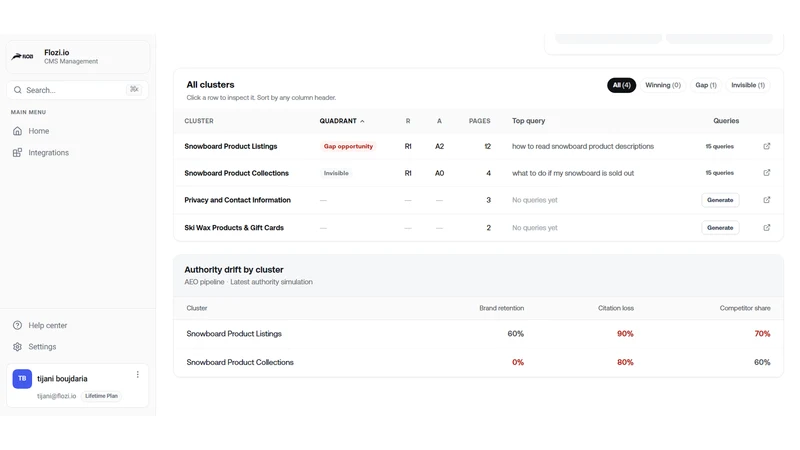Viewport: 800px width, 450px height.
Task: Click the 80% citation loss value
Action: (x=625, y=362)
